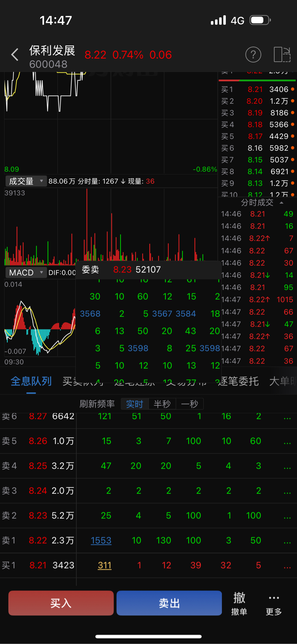Tap the MACD histogram chart

coord(39,318)
